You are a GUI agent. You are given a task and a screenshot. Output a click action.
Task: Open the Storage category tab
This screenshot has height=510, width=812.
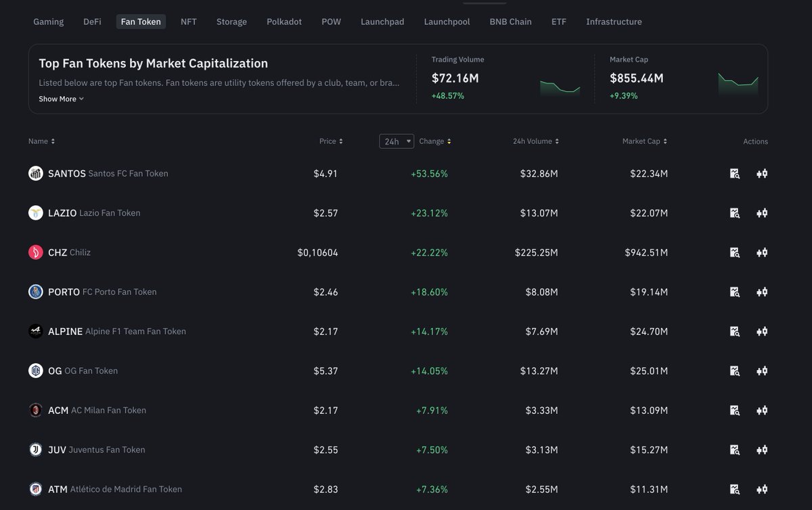[231, 22]
